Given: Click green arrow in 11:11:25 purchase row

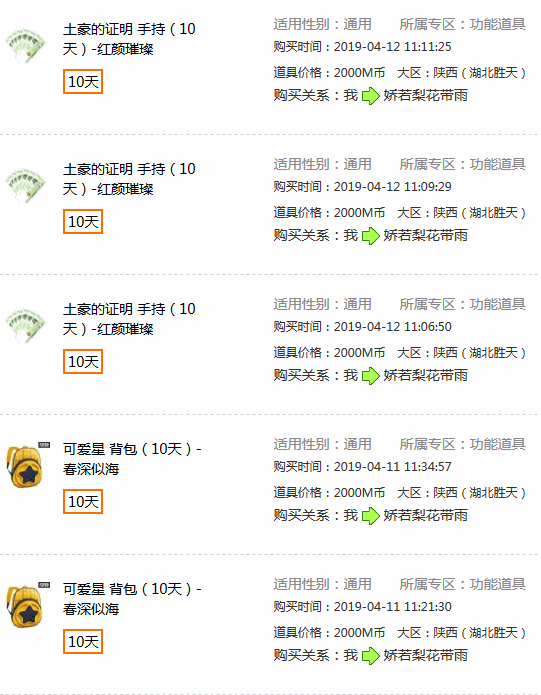Looking at the screenshot, I should tap(370, 96).
